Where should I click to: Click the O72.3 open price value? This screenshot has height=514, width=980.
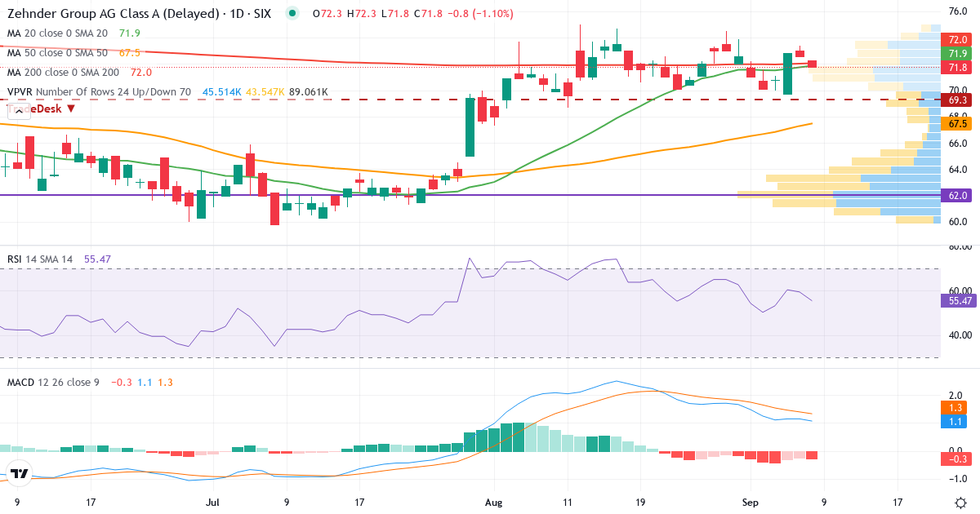click(x=328, y=14)
